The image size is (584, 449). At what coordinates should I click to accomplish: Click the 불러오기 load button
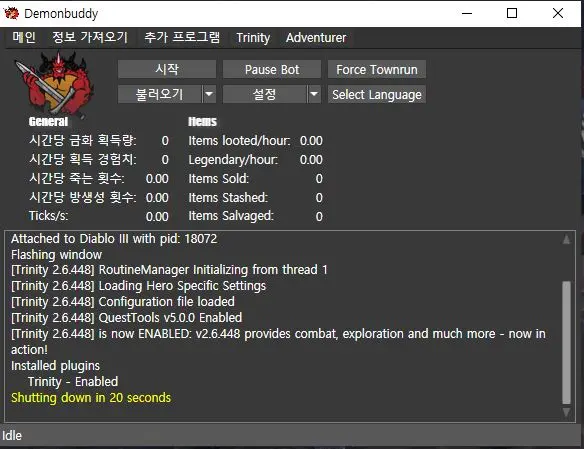160,94
